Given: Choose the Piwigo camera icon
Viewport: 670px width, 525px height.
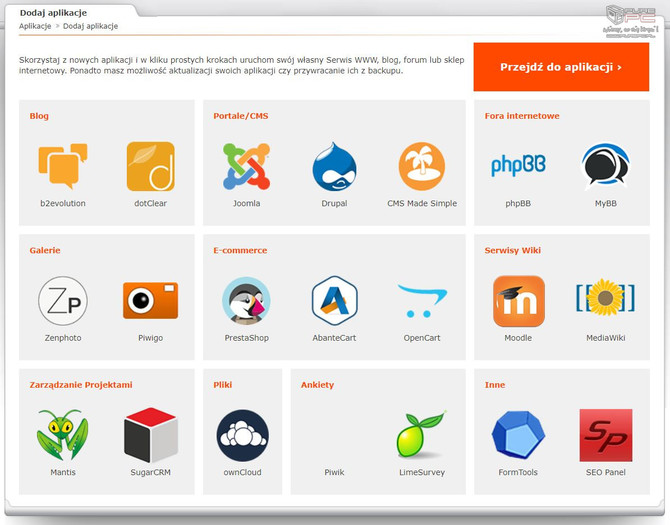Looking at the screenshot, I should (x=150, y=300).
